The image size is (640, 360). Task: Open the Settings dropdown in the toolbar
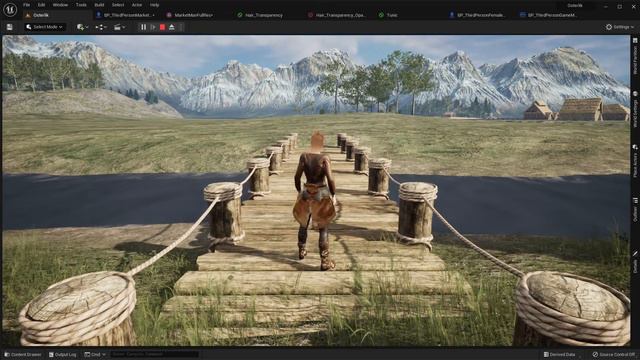pos(620,27)
